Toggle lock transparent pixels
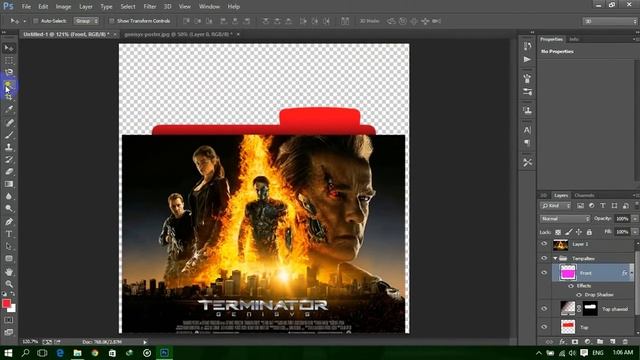This screenshot has width=640, height=360. (558, 232)
